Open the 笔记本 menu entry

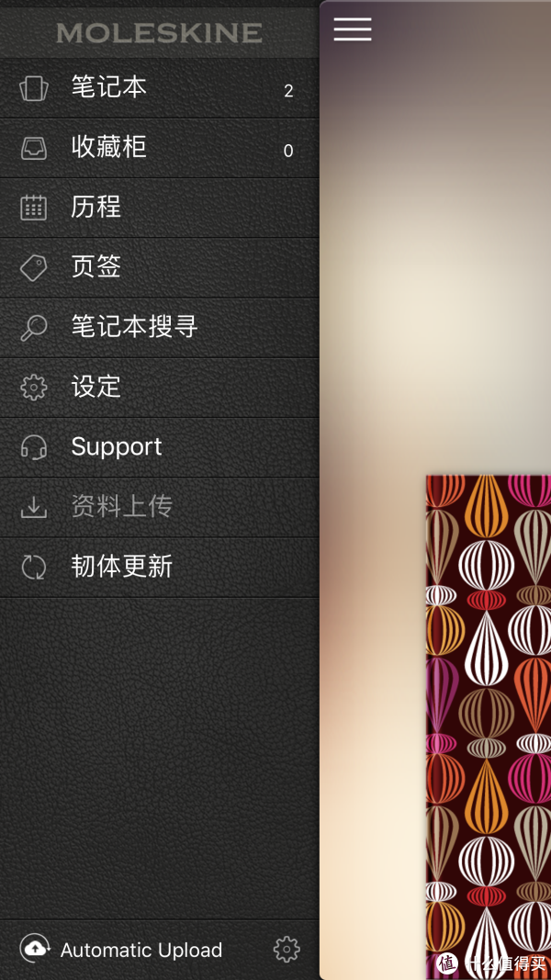point(159,88)
